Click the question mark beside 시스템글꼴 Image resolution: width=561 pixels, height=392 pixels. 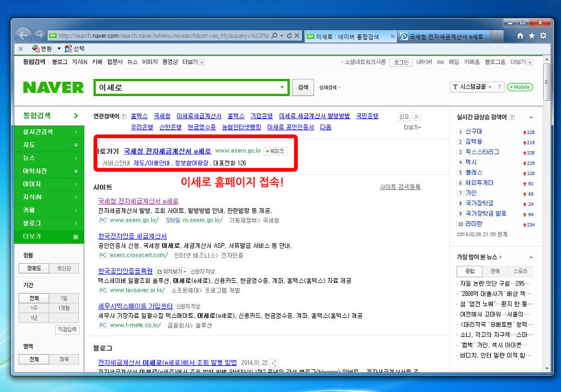coord(499,87)
